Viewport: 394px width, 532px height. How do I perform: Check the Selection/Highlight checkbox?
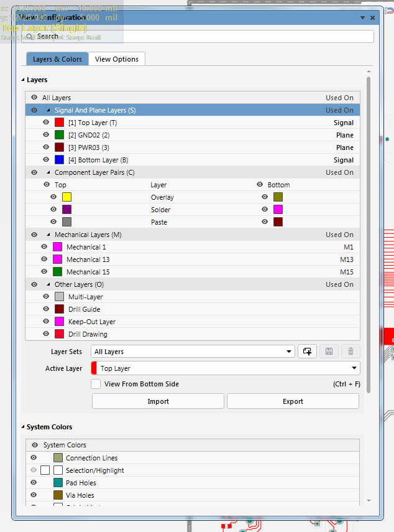(45, 470)
